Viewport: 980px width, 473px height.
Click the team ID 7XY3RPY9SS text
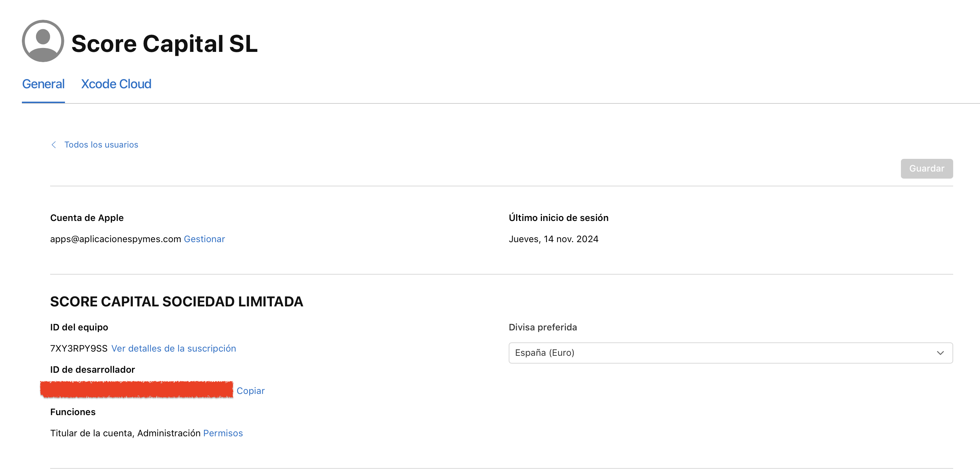pyautogui.click(x=79, y=348)
